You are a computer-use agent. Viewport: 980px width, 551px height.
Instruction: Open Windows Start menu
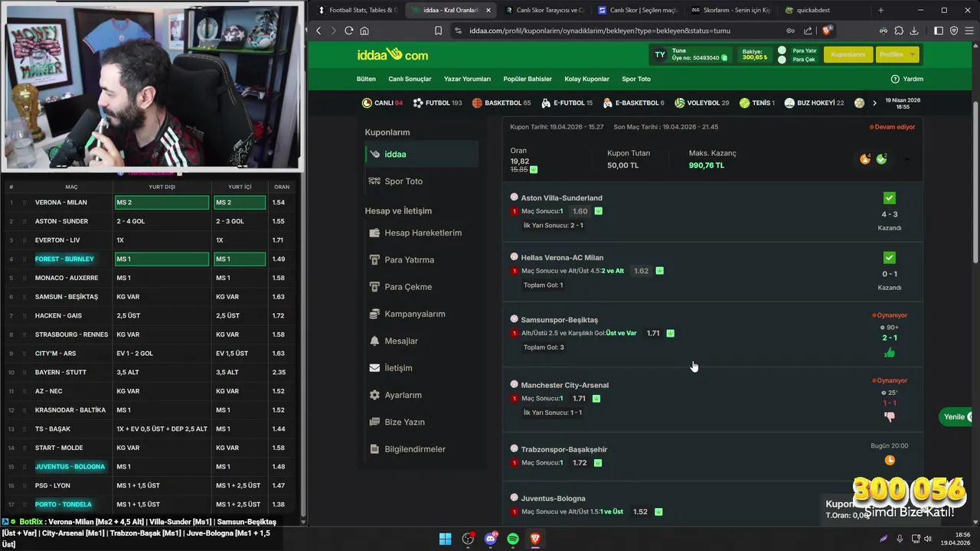[x=445, y=539]
